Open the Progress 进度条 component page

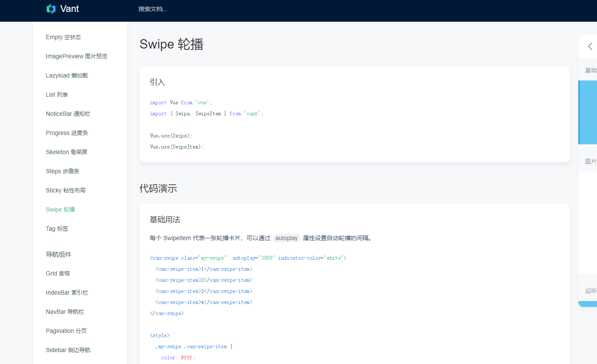(67, 133)
